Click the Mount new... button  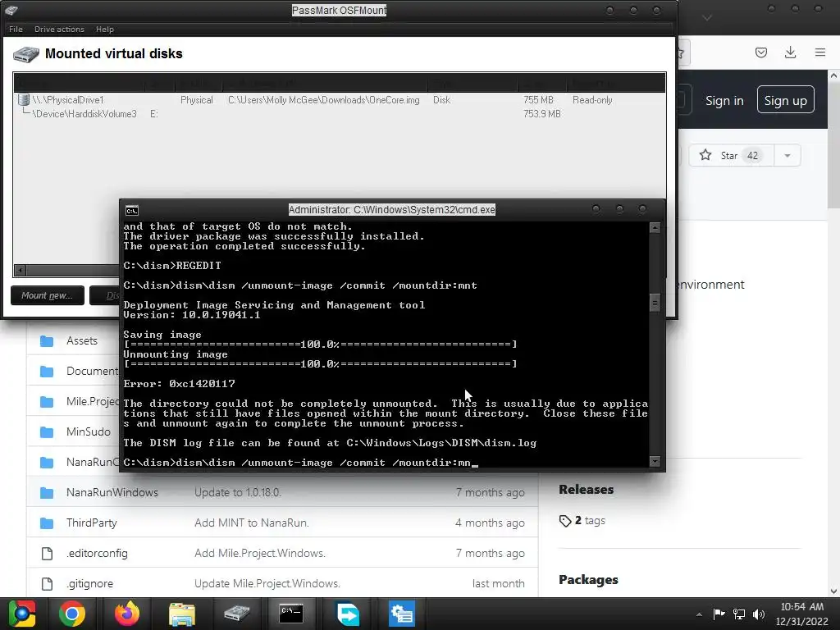[x=47, y=295]
